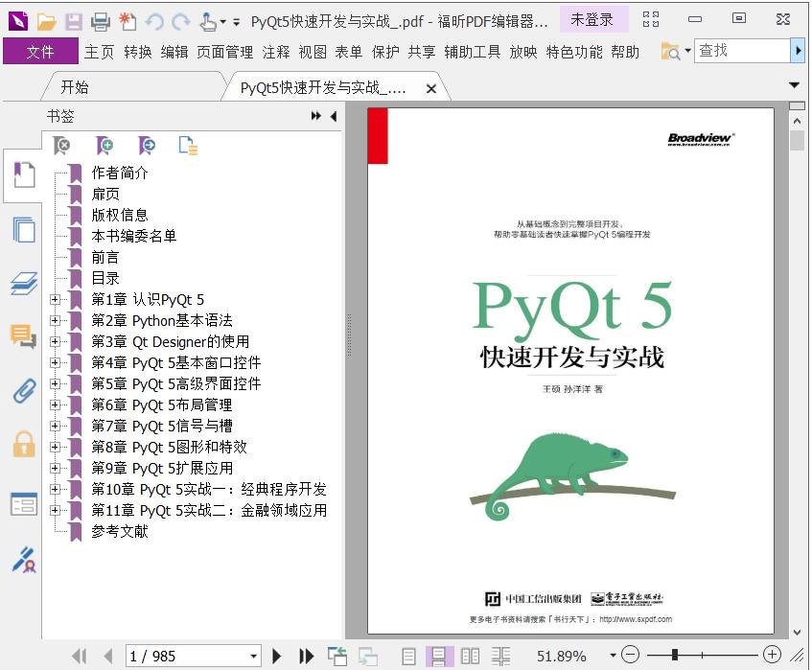812x670 pixels.
Task: Redo the last action
Action: pos(181,21)
